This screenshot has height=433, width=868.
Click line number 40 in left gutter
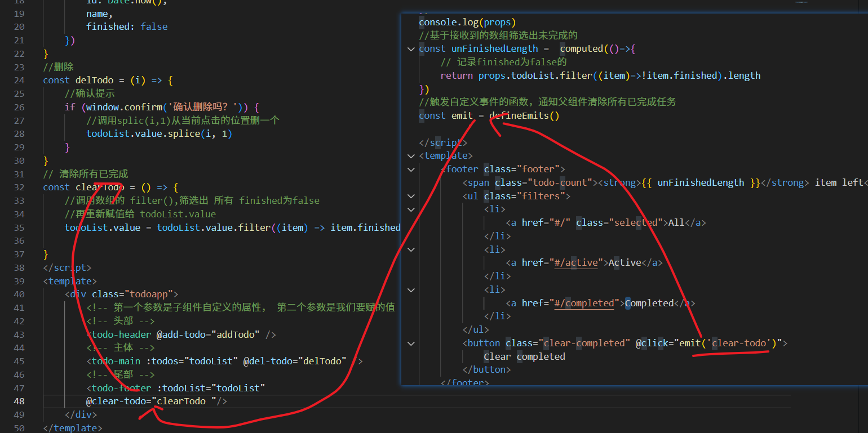(x=19, y=294)
